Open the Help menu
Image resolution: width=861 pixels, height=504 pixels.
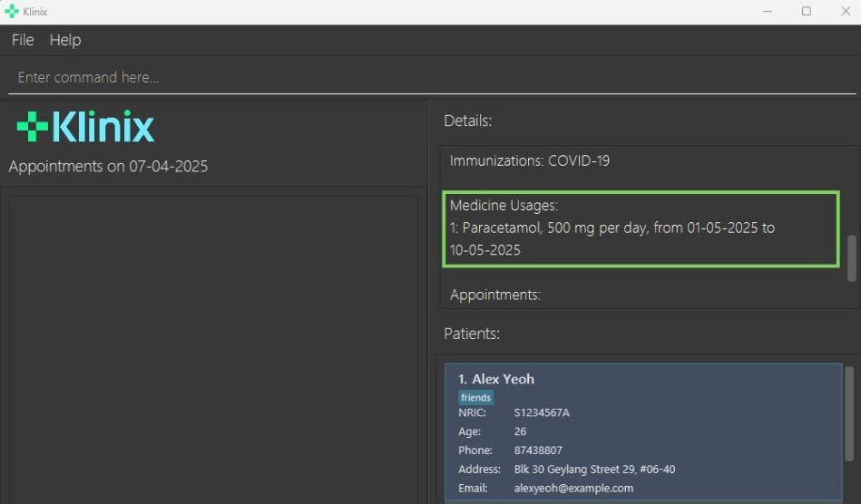point(65,40)
